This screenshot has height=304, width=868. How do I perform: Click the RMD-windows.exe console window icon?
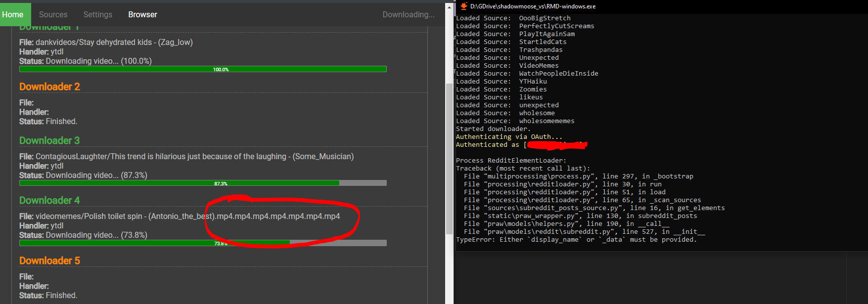463,6
